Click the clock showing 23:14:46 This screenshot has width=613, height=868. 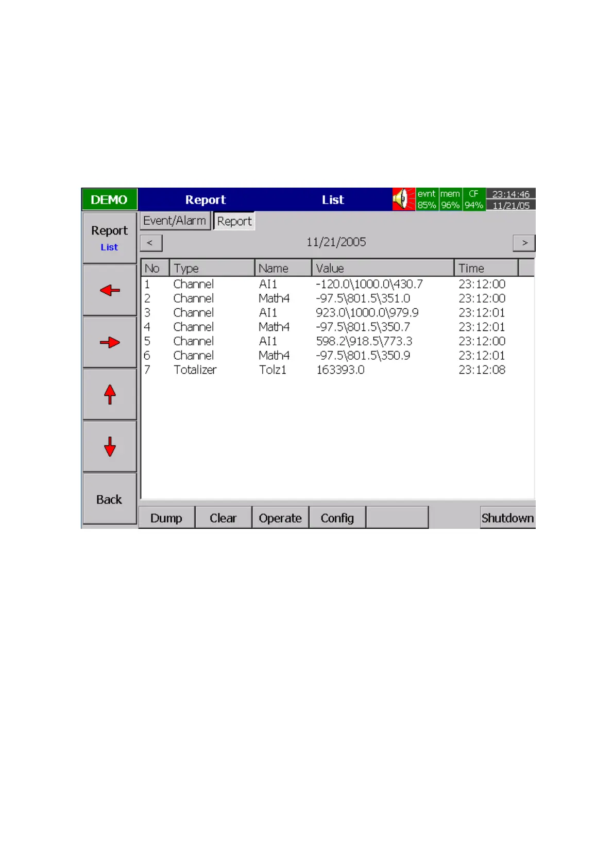510,194
